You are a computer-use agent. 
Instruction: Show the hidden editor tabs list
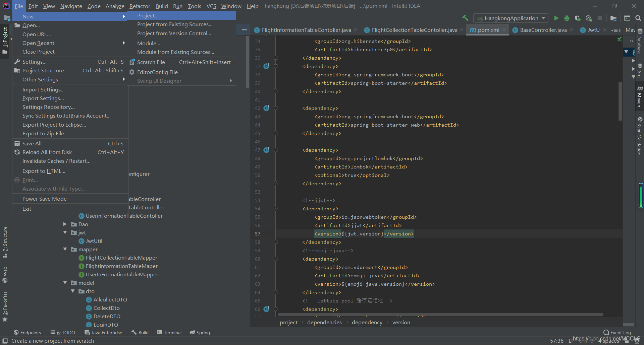point(616,30)
